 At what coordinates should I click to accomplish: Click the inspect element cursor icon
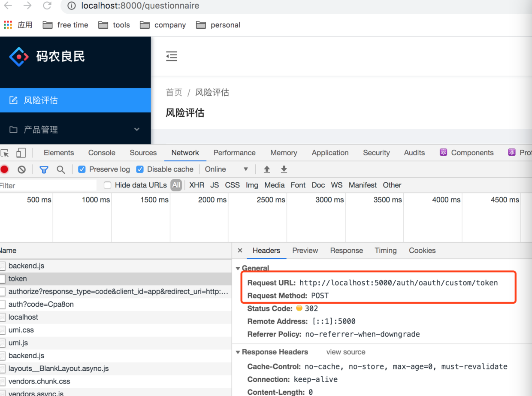pyautogui.click(x=5, y=153)
